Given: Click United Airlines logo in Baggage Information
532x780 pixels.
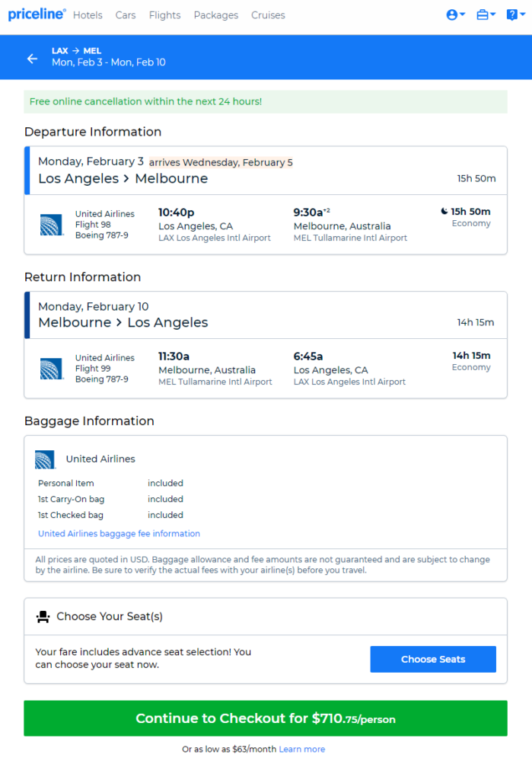Looking at the screenshot, I should click(45, 459).
